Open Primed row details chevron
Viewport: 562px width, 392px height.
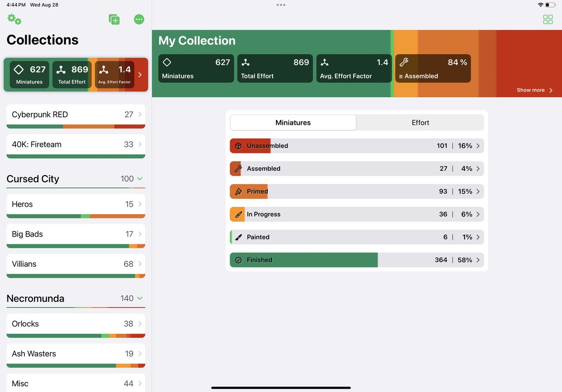pyautogui.click(x=478, y=191)
